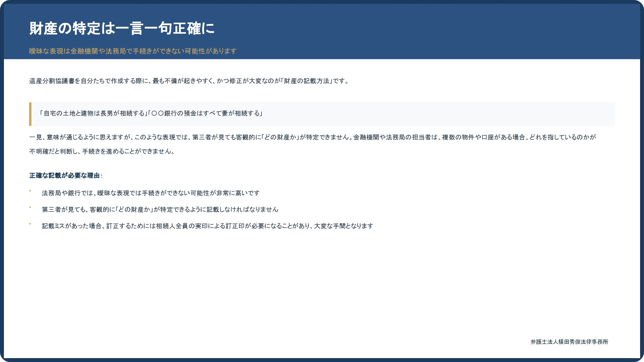This screenshot has width=644, height=362.
Task: Click the bullet text starting 法務局や銀行では
Action: [x=151, y=193]
